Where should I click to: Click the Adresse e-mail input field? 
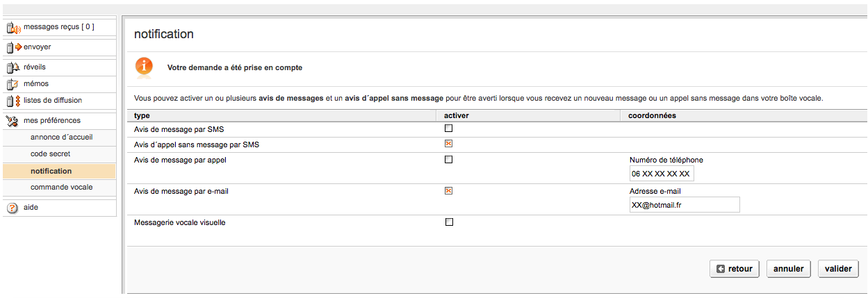pyautogui.click(x=684, y=205)
